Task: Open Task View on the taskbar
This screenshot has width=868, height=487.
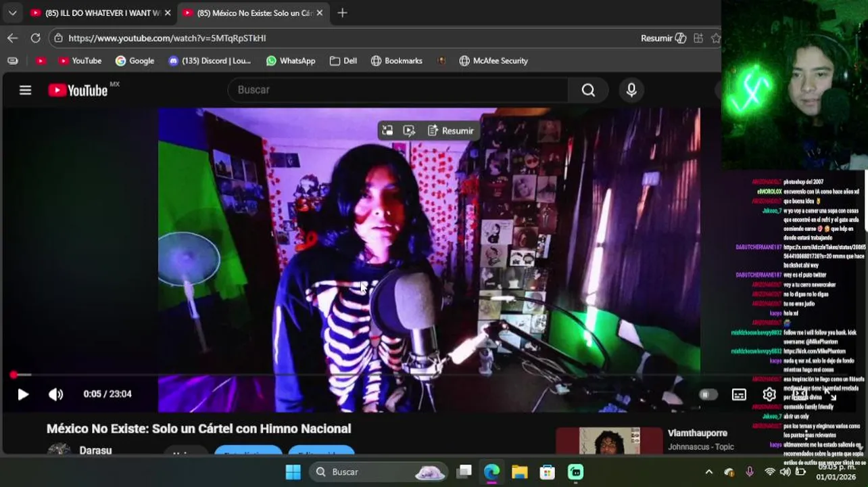Action: pyautogui.click(x=464, y=471)
